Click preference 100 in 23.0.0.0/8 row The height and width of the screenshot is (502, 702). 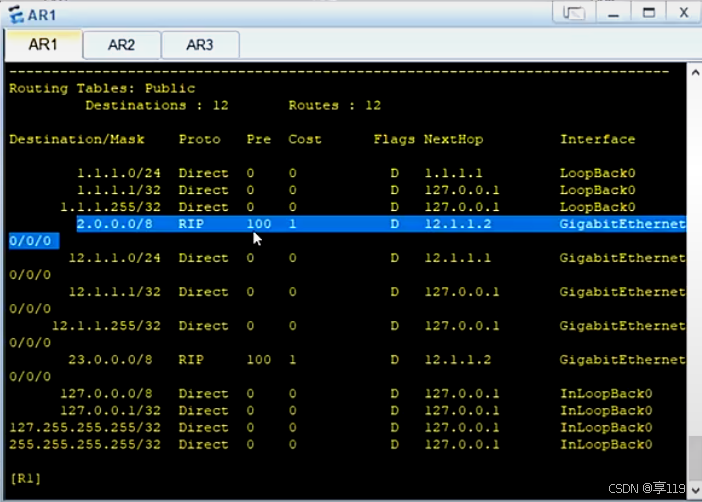(259, 360)
